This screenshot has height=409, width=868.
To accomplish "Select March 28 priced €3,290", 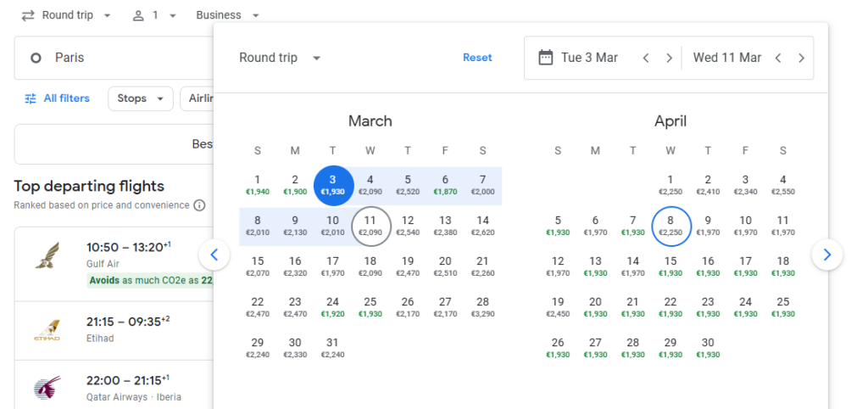I will [482, 307].
